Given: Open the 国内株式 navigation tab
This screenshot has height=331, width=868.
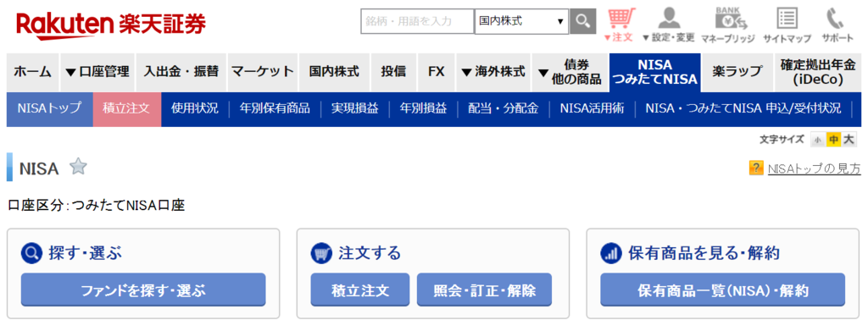Looking at the screenshot, I should click(x=334, y=72).
